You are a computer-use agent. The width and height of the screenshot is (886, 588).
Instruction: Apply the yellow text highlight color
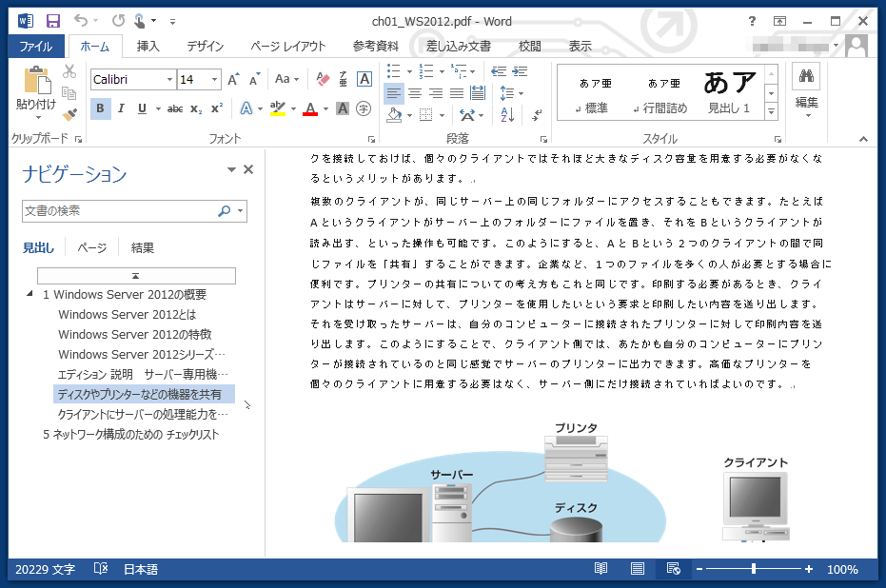(x=278, y=108)
